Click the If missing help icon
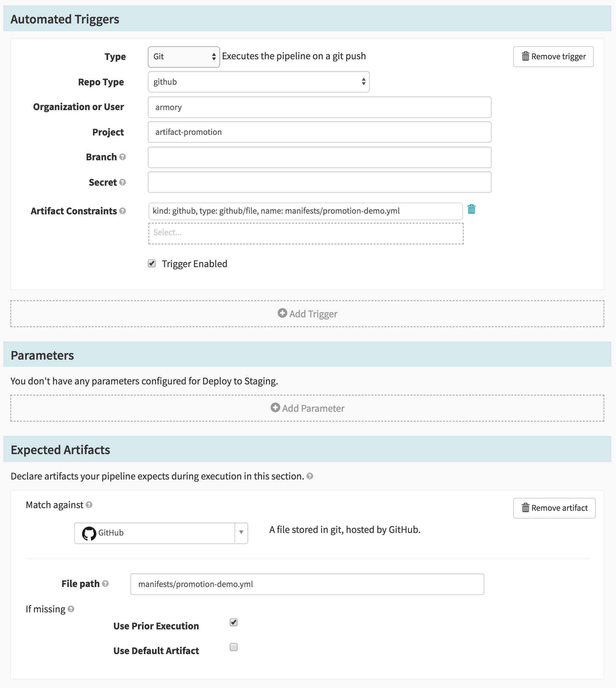The image size is (616, 688). pos(71,609)
